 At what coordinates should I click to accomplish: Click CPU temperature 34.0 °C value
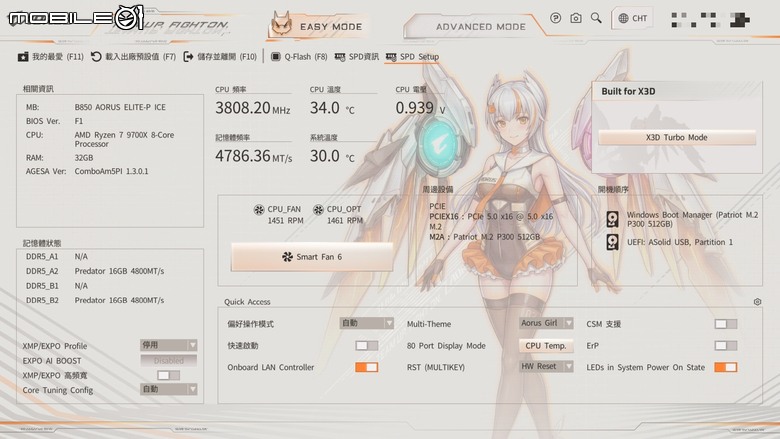[x=332, y=108]
